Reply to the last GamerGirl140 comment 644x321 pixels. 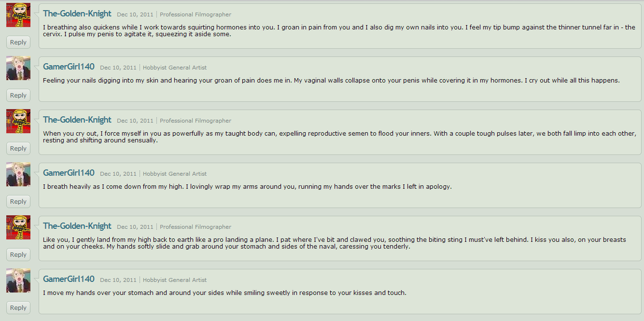(x=18, y=307)
